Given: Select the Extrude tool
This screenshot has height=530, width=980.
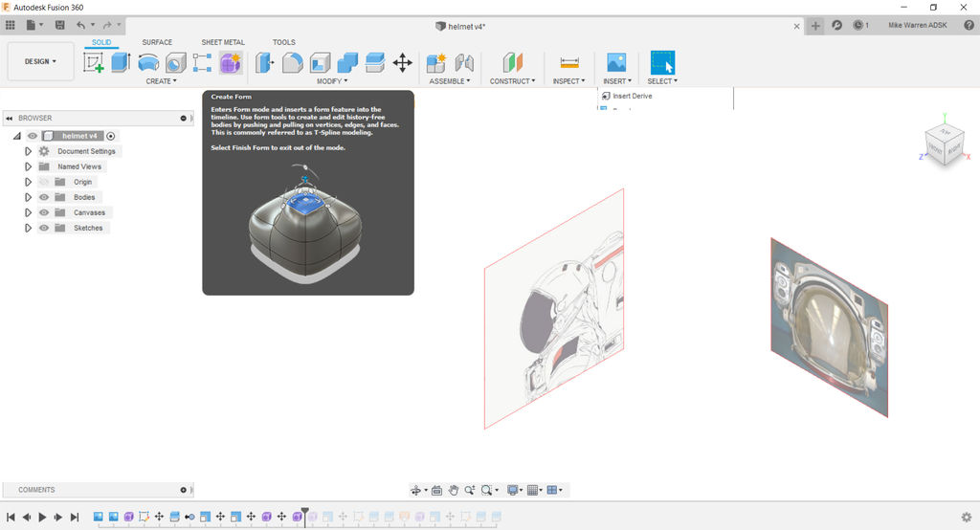Looking at the screenshot, I should [x=121, y=62].
